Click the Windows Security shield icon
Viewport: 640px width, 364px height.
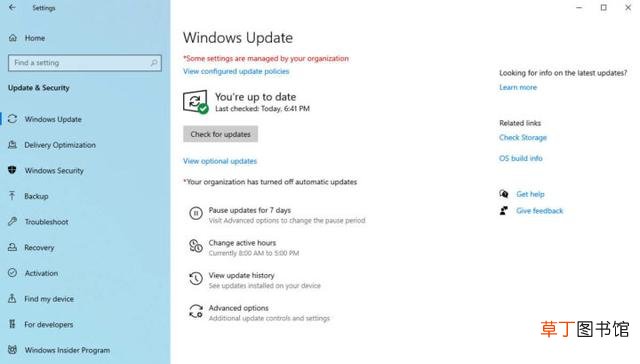click(x=12, y=170)
